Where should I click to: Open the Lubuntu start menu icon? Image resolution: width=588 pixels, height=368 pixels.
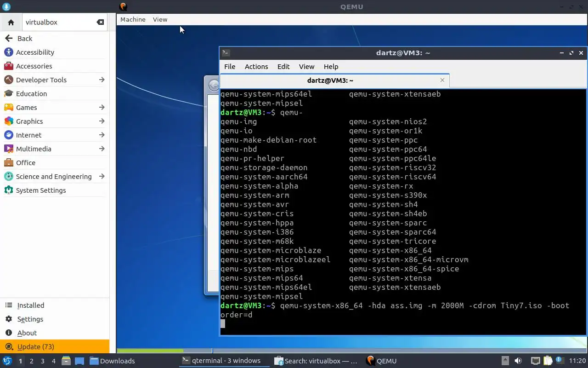click(x=7, y=361)
